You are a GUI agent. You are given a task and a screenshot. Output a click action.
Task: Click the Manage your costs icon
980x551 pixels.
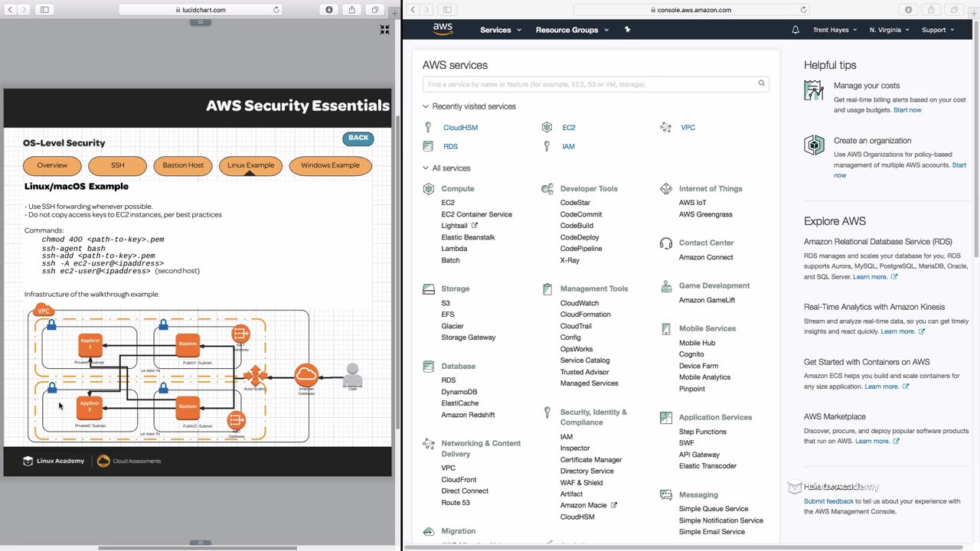pyautogui.click(x=814, y=90)
